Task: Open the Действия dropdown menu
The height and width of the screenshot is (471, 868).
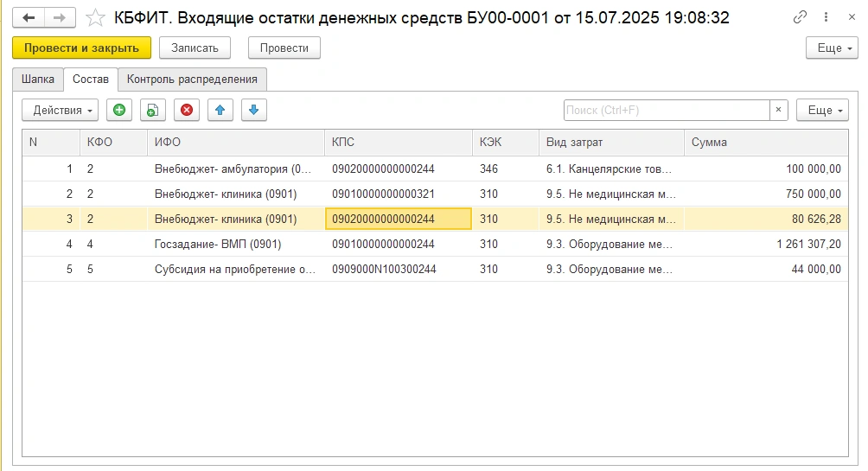Action: point(61,110)
